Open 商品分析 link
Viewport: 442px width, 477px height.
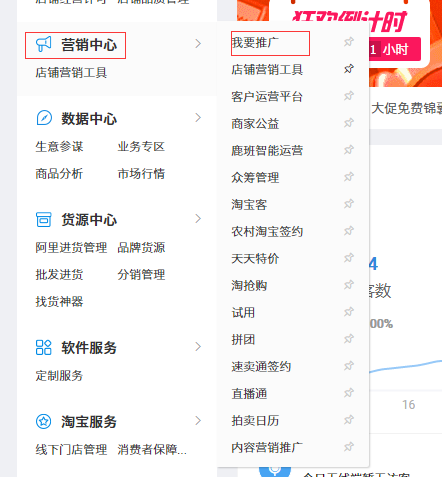tap(59, 174)
